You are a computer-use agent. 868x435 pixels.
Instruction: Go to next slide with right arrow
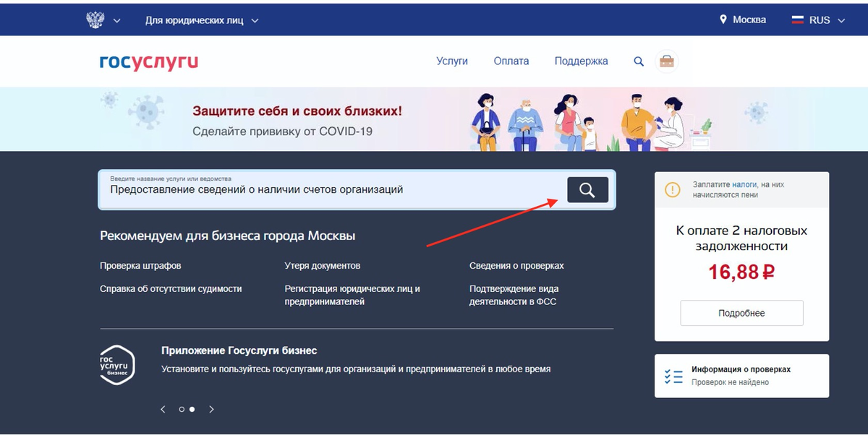coord(211,409)
